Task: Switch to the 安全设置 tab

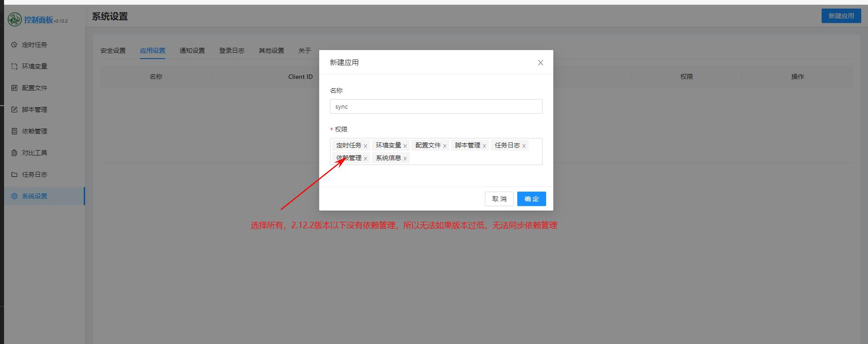Action: point(113,50)
